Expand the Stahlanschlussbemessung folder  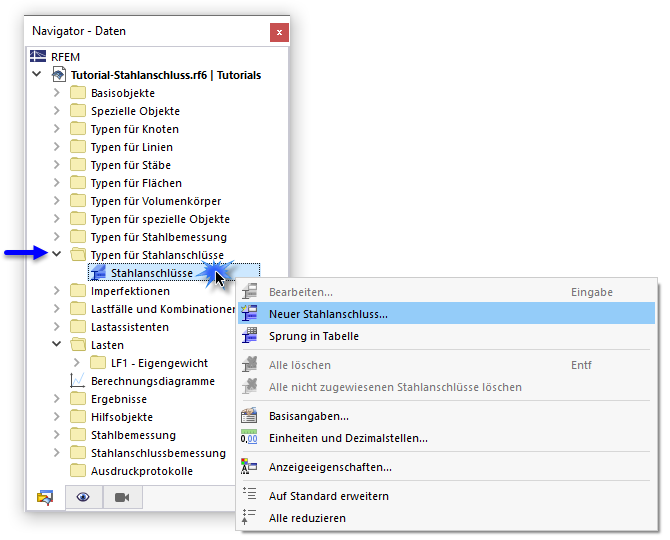[x=56, y=452]
